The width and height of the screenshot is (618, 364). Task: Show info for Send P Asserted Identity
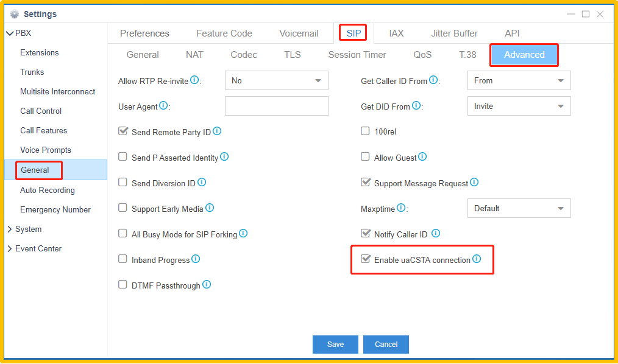pos(224,156)
